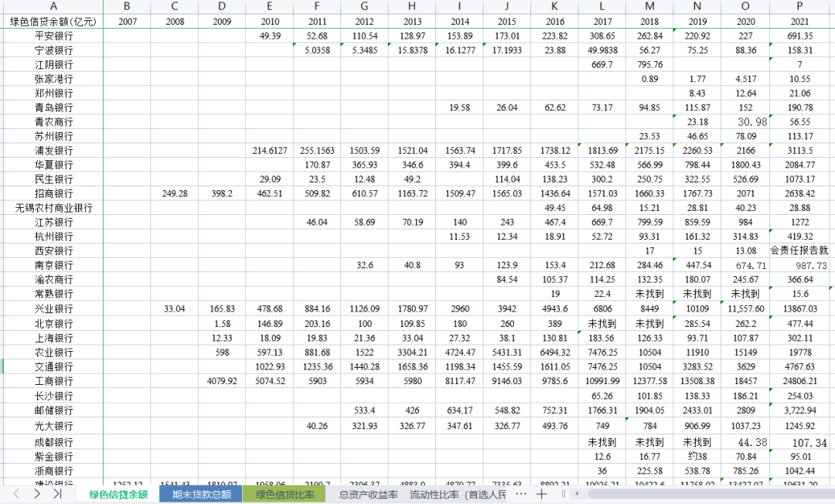Click the 郑州银行 row label
The height and width of the screenshot is (504, 835).
coord(53,93)
